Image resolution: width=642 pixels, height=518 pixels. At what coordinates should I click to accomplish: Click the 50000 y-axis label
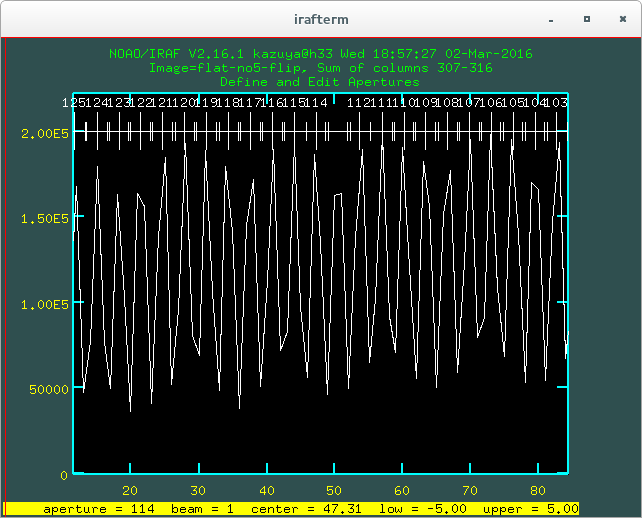(49, 389)
